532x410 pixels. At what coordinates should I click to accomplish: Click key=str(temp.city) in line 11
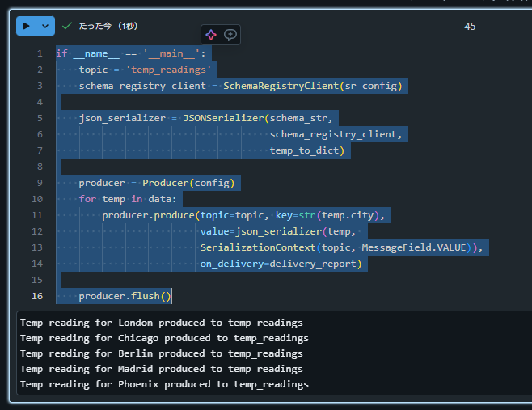pos(327,215)
